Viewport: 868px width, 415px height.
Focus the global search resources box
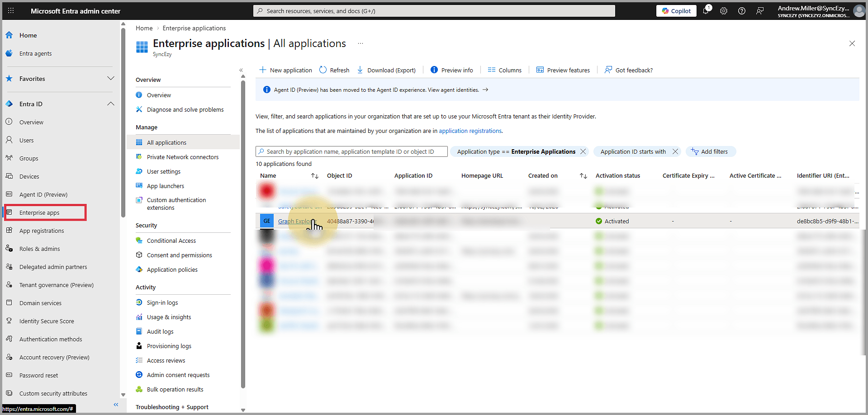(434, 11)
